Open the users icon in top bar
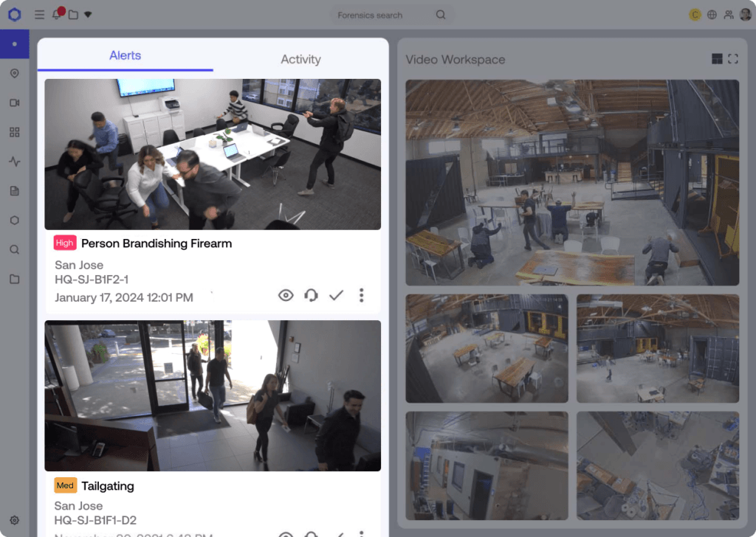 coord(729,15)
